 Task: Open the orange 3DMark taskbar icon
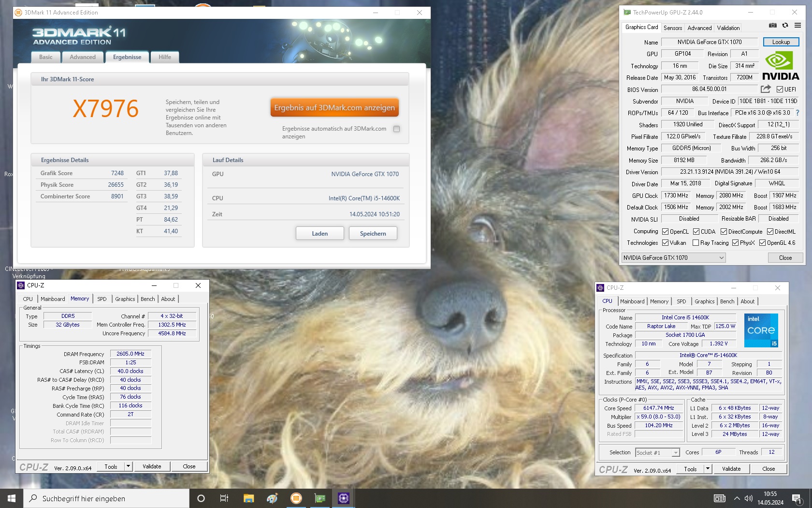point(296,498)
